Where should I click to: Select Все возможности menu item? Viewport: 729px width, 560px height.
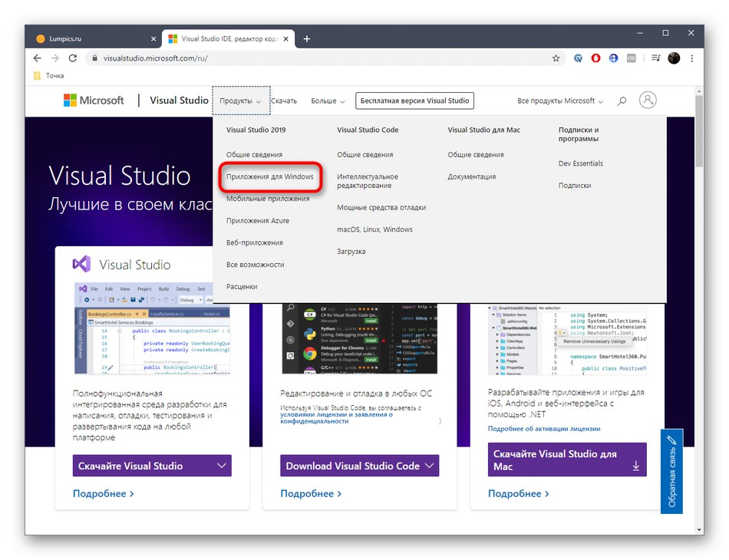point(256,265)
